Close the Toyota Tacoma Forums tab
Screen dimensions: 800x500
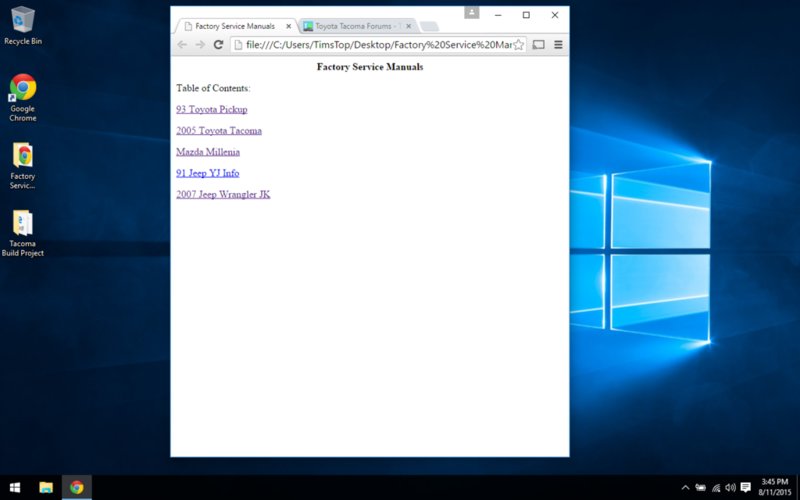point(408,26)
